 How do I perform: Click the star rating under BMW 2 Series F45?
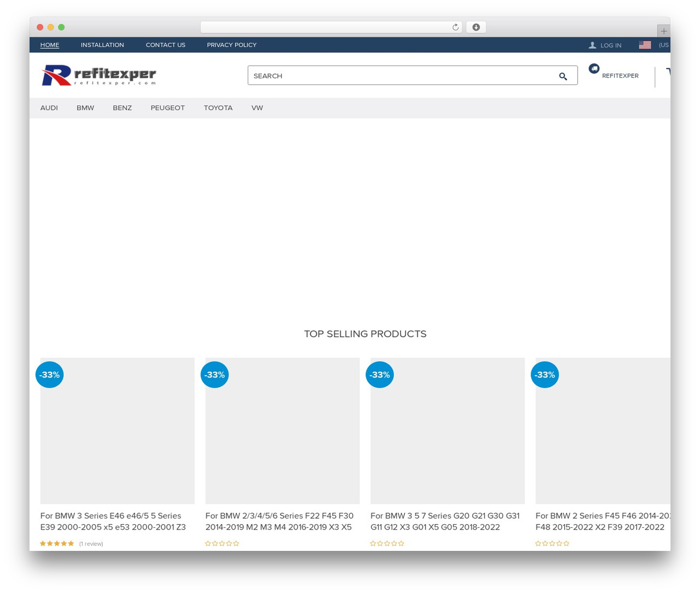coord(552,543)
